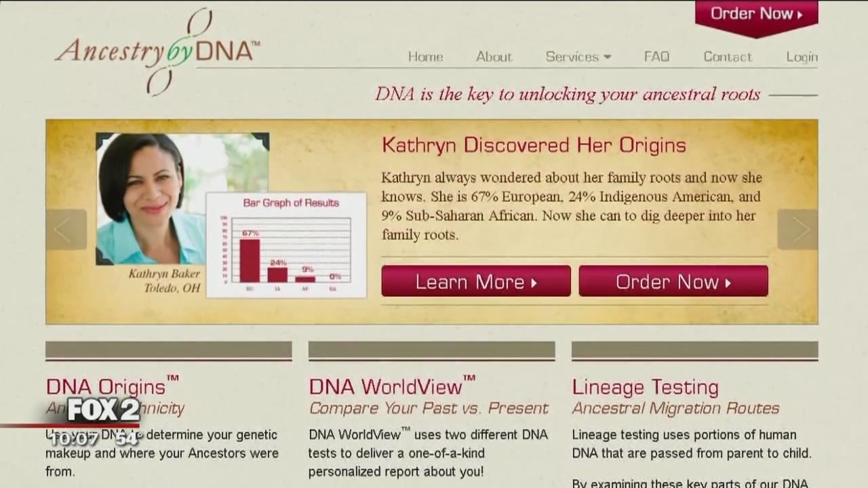Image resolution: width=868 pixels, height=488 pixels.
Task: Click the AncestrybyDNA logo
Action: pos(157,52)
